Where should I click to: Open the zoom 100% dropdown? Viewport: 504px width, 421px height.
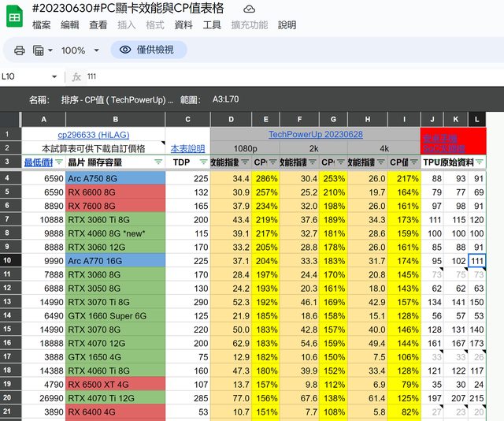point(80,50)
